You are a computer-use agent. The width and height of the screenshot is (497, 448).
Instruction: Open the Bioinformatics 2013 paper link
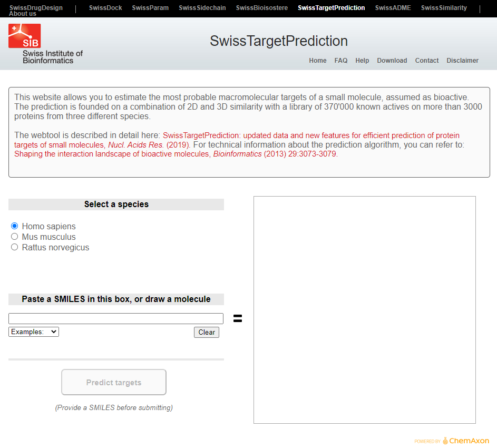coord(176,154)
